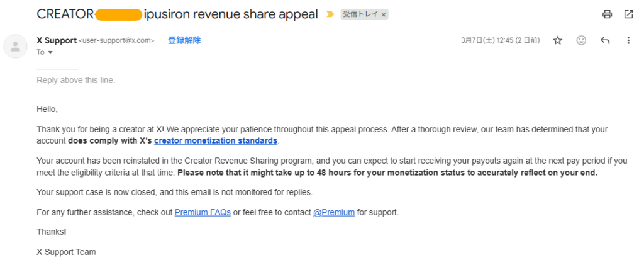Reply to X Support with the arrow icon
This screenshot has height=272, width=644.
(605, 40)
